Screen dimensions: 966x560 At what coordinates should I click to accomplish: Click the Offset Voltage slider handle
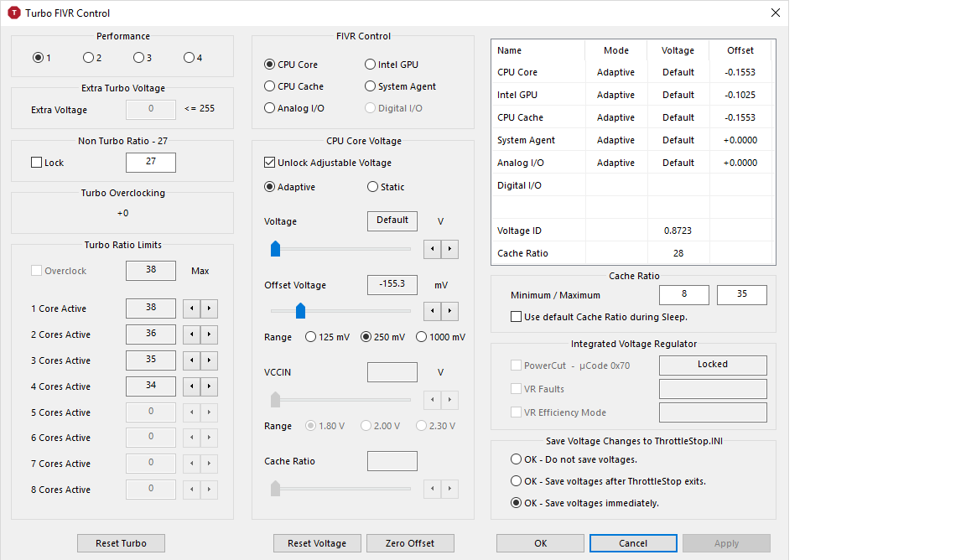click(x=301, y=310)
